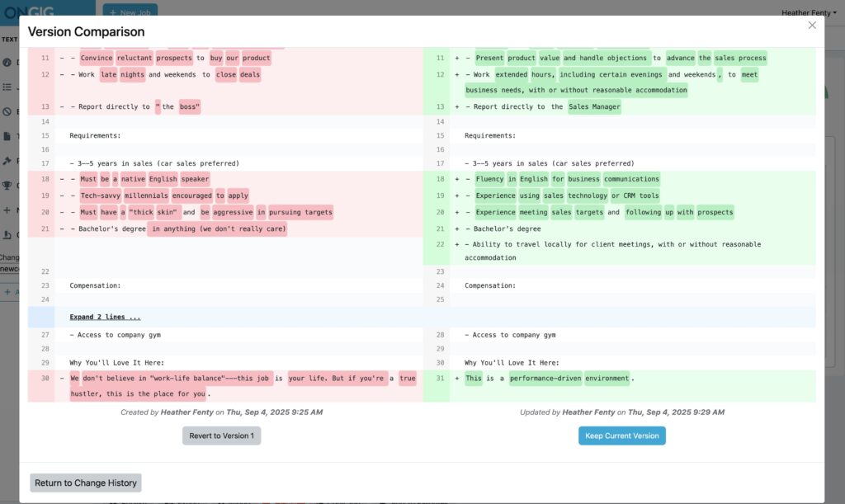Click right 'Requirements:' line 15

(490, 135)
